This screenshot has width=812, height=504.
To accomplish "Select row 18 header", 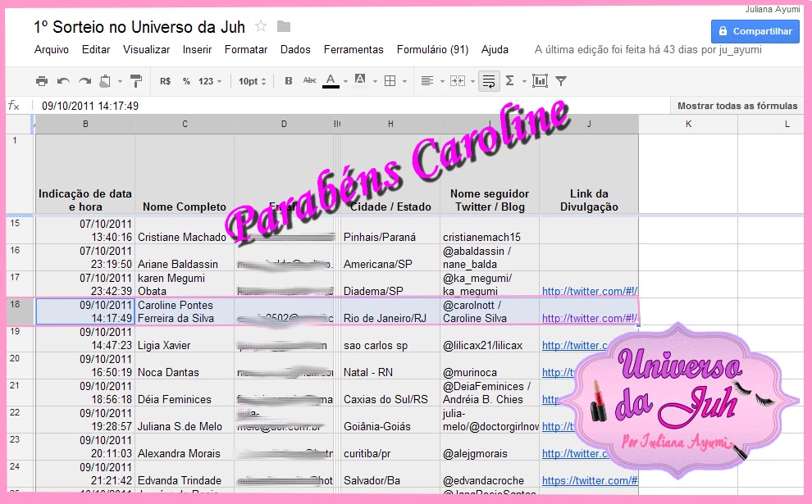I will [x=21, y=311].
